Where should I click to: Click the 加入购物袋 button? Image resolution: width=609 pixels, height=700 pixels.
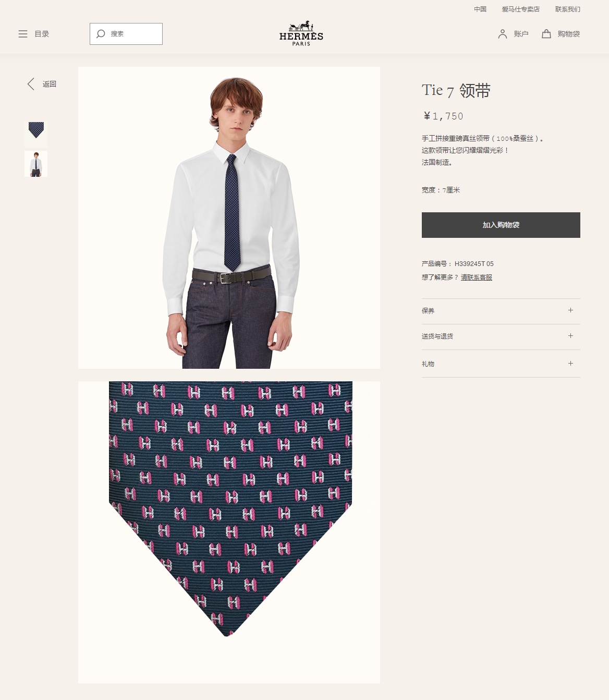pyautogui.click(x=501, y=225)
